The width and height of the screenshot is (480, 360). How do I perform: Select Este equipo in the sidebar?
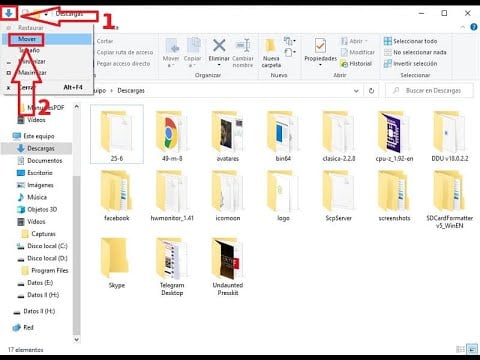point(33,136)
